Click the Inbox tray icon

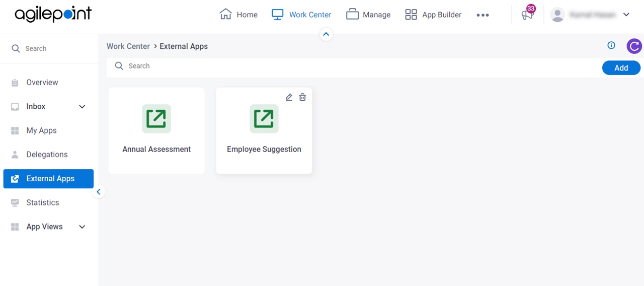tap(15, 107)
